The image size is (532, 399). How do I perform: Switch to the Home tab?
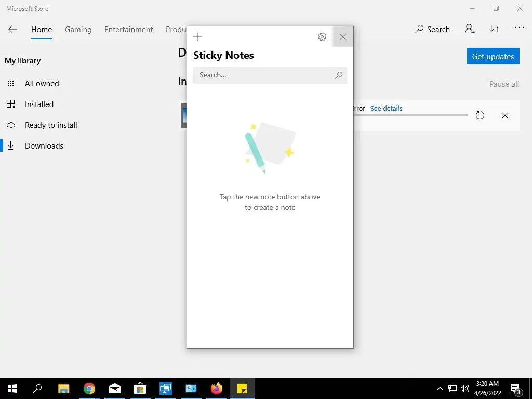(42, 30)
